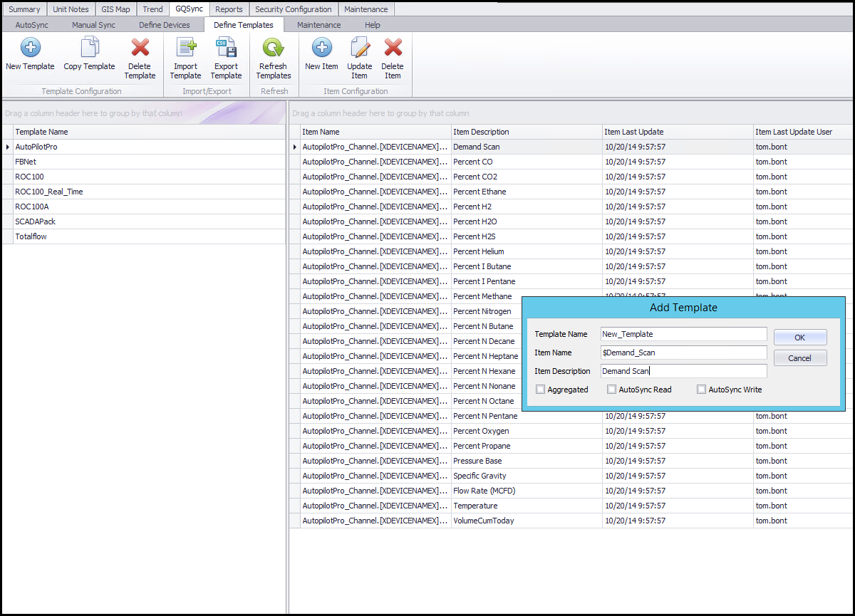Open Import Template from the ribbon
The width and height of the screenshot is (855, 616).
(185, 48)
